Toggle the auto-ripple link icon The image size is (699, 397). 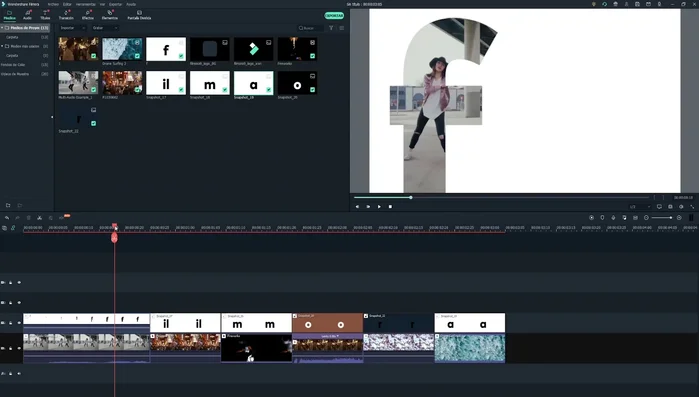coord(13,228)
